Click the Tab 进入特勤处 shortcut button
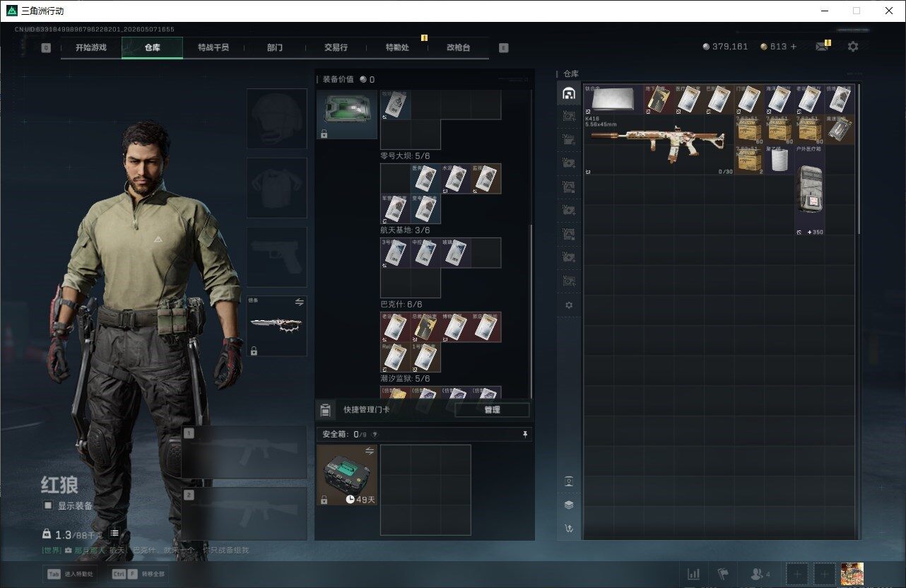 point(71,574)
